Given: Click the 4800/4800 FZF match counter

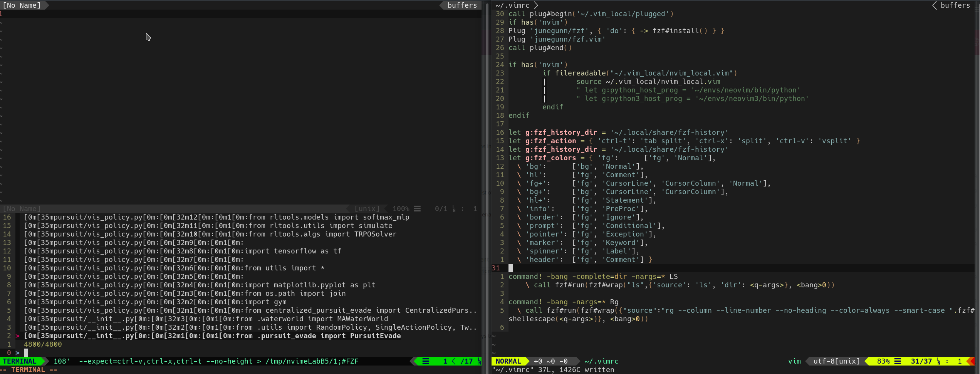Looking at the screenshot, I should point(43,344).
